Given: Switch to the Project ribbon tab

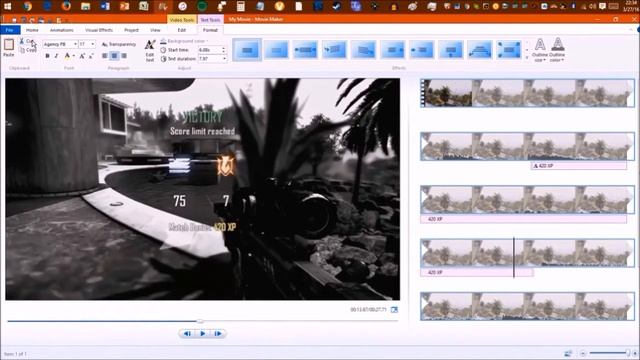Looking at the screenshot, I should (131, 30).
